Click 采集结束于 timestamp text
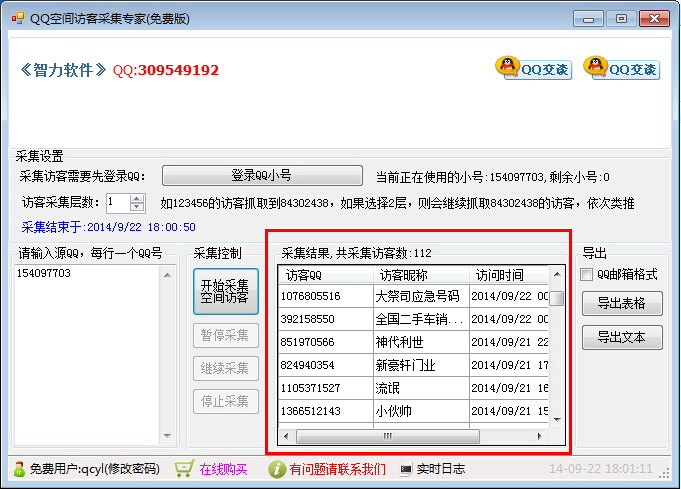This screenshot has height=489, width=681. pos(109,227)
